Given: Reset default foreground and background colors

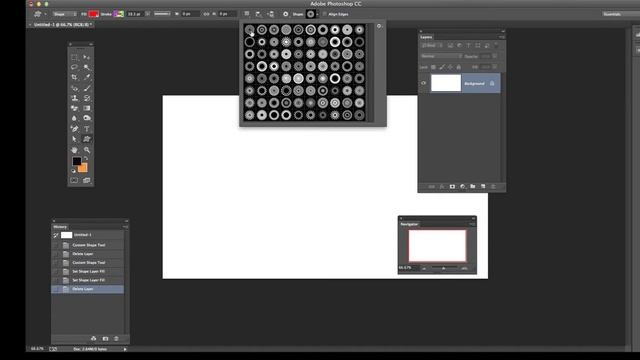Looking at the screenshot, I should (x=73, y=171).
